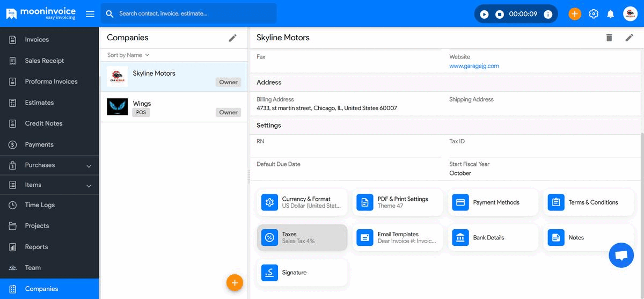Open the settings gear icon
The height and width of the screenshot is (299, 644).
(x=594, y=14)
